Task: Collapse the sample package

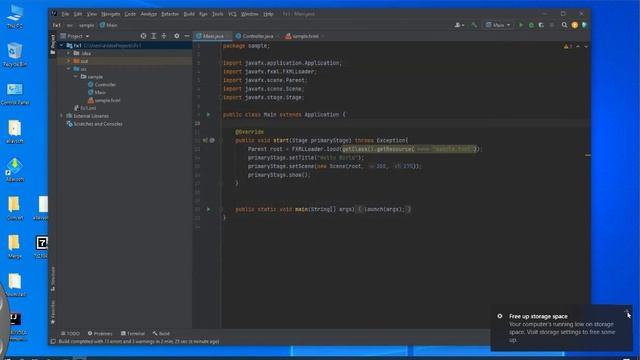Action: (76, 77)
